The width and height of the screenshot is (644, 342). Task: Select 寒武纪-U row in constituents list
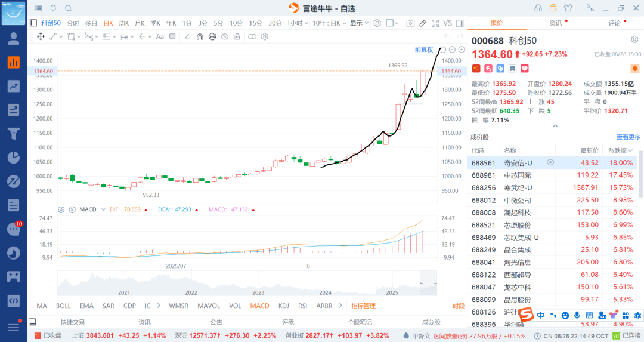click(552, 187)
